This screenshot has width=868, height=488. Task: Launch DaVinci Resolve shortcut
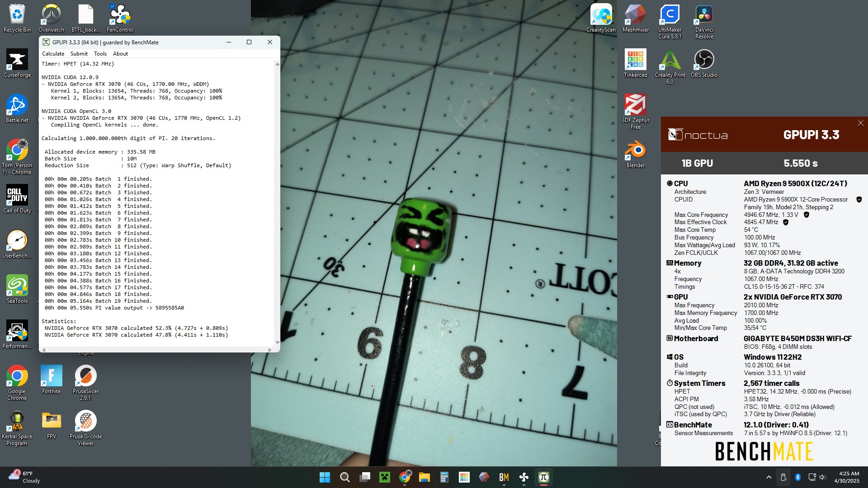click(704, 21)
